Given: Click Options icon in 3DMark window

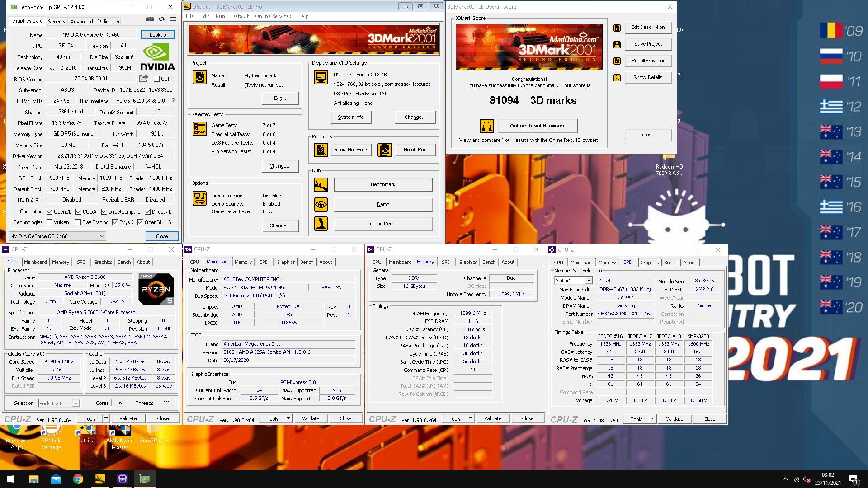Looking at the screenshot, I should 200,198.
